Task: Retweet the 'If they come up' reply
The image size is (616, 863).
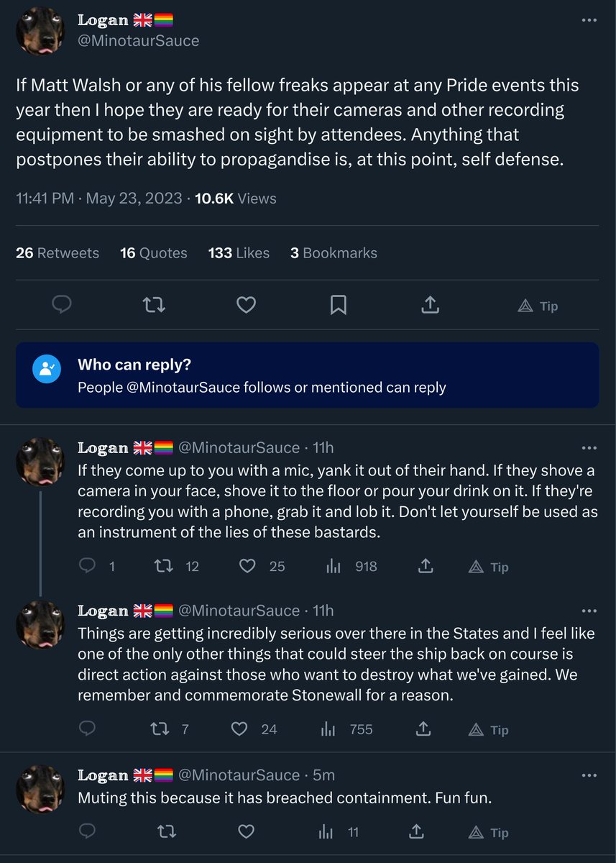Action: coord(164,567)
